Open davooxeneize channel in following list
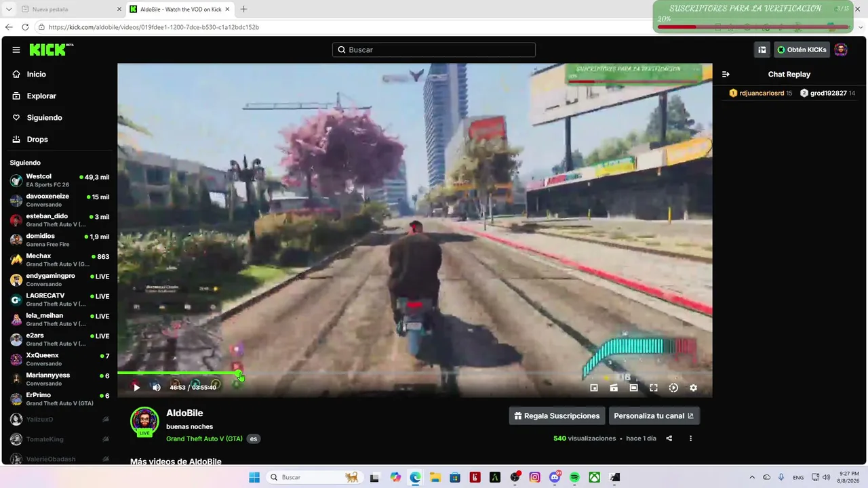Image resolution: width=868 pixels, height=488 pixels. point(60,200)
